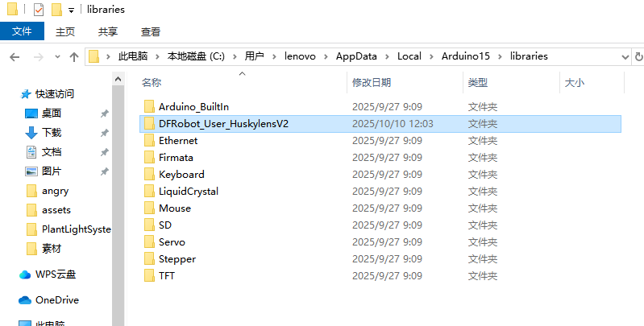
Task: Open the Recent locations dropdown arrow
Action: [x=57, y=57]
